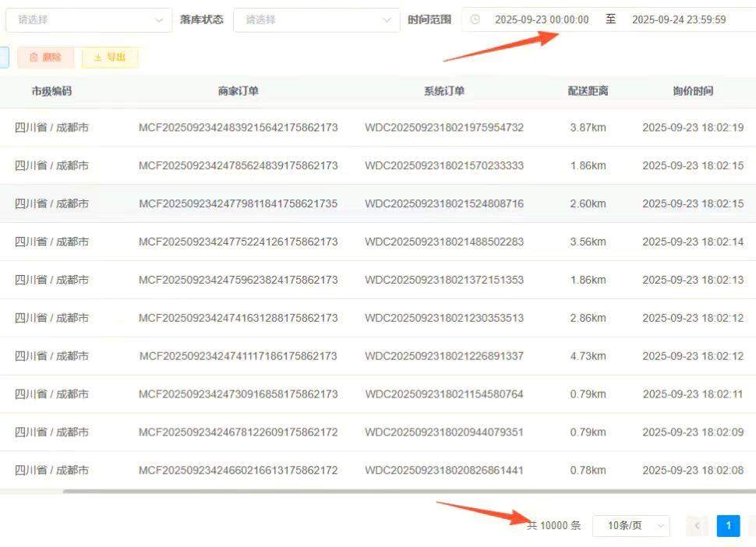Image resolution: width=756 pixels, height=547 pixels.
Task: Click the clock icon in 时间范围 field
Action: tap(475, 19)
